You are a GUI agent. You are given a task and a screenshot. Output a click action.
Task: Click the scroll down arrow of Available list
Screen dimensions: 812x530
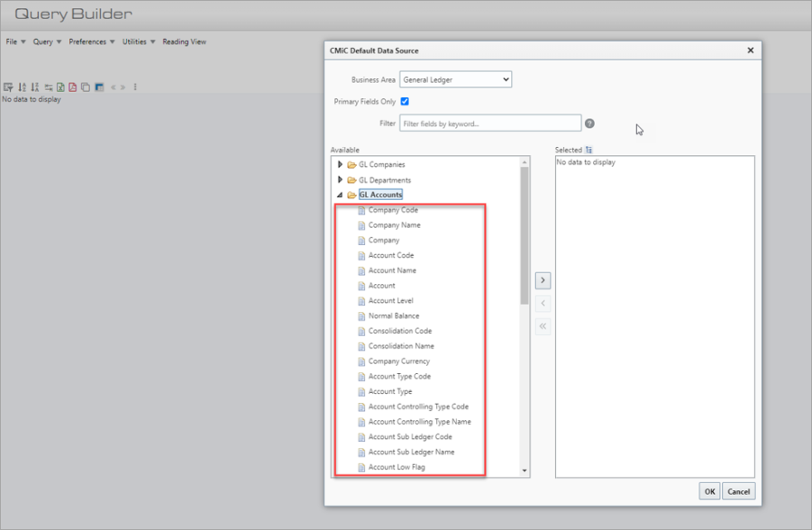click(x=525, y=471)
